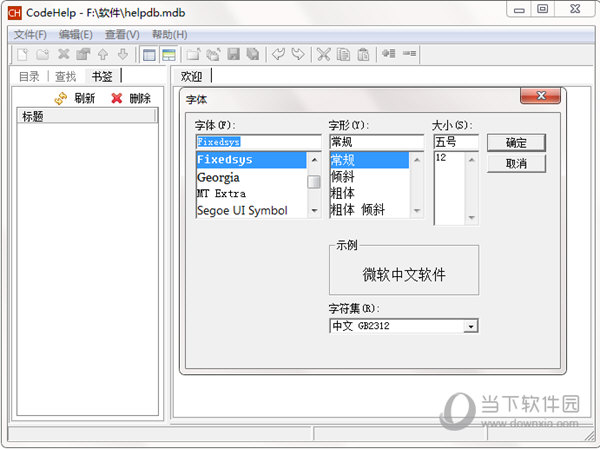Click the font list scrollbar thumb
Viewport: 600px width, 449px height.
point(314,182)
